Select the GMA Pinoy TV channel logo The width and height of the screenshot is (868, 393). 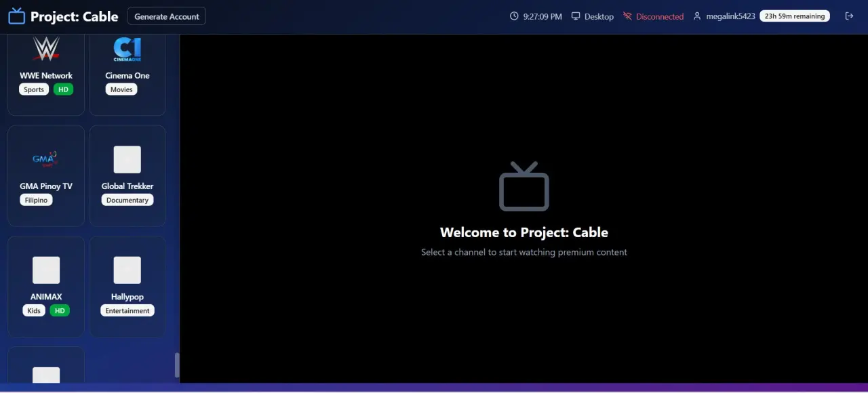coord(46,159)
